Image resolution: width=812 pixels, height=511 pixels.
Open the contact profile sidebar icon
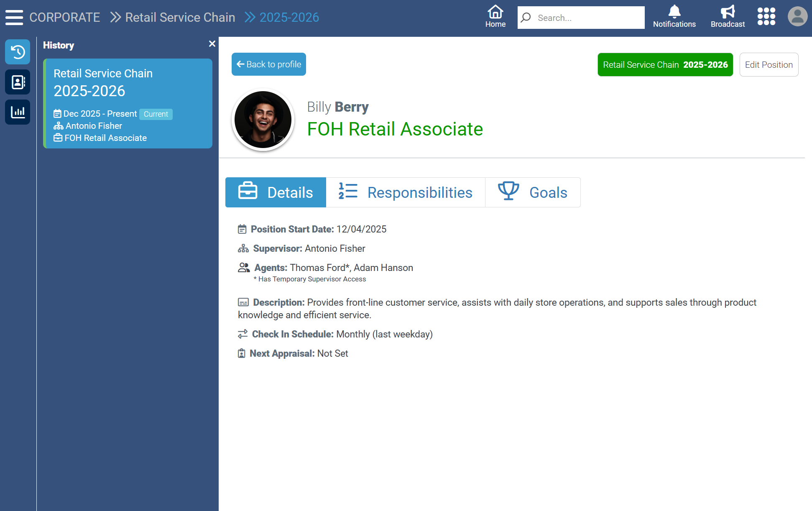18,82
